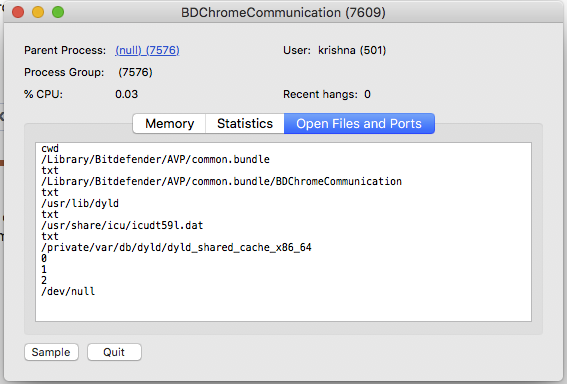Click the Recent hangs value

coord(367,94)
